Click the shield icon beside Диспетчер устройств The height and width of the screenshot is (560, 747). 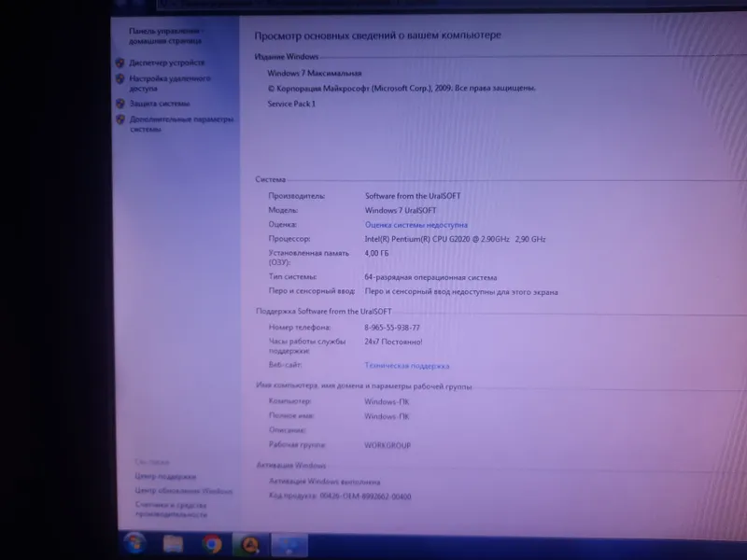point(120,63)
